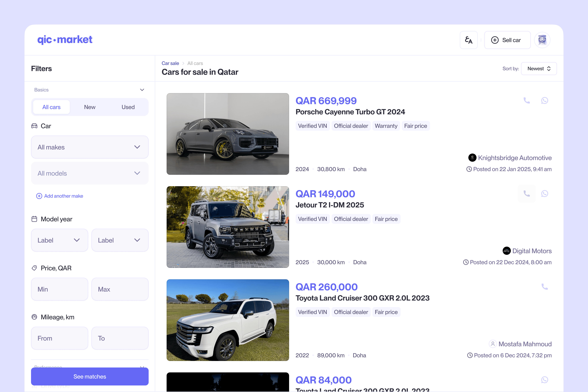Collapse the Basics filter section

pyautogui.click(x=142, y=90)
